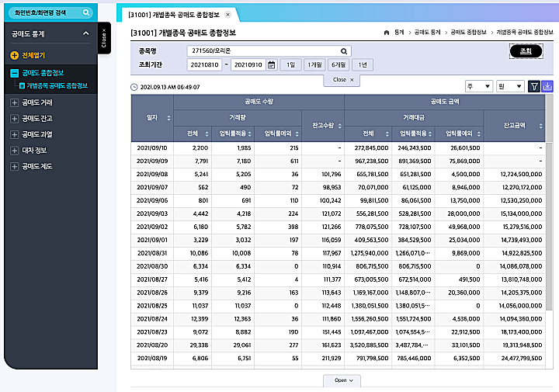This screenshot has height=392, width=559.
Task: Expand the 공매도 제도 tree node
Action: (x=14, y=166)
